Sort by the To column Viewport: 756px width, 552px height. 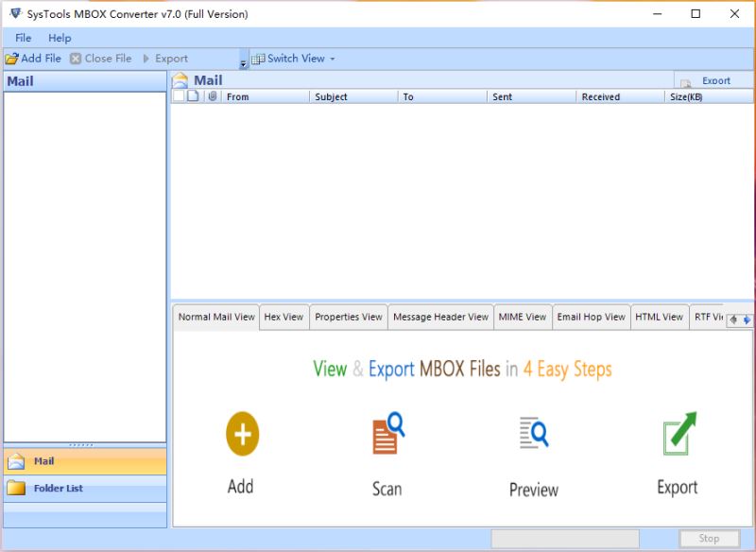442,97
